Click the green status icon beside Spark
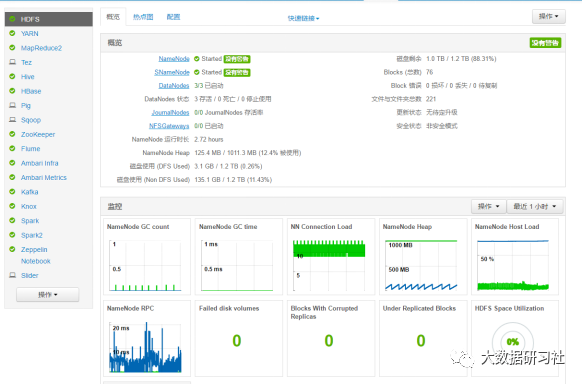This screenshot has height=384, width=583. pyautogui.click(x=12, y=220)
